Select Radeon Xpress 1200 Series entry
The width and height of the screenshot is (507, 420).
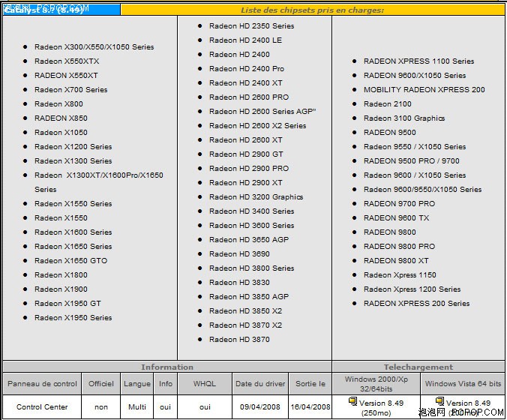point(412,289)
